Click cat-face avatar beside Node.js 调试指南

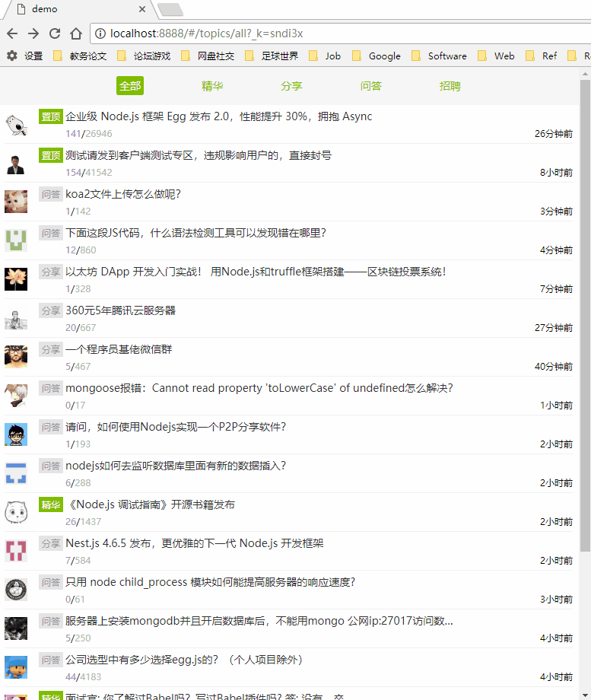(x=16, y=513)
